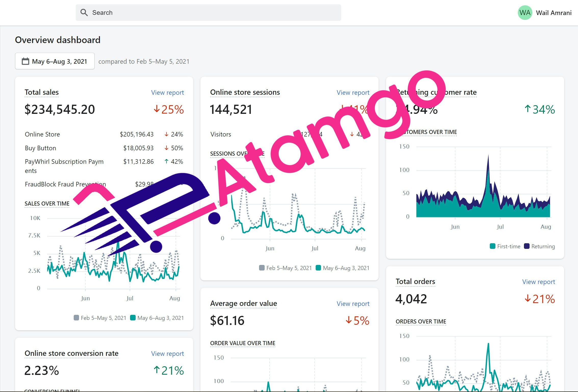578x392 pixels.
Task: Click the $234,545.20 total sales value
Action: (60, 110)
